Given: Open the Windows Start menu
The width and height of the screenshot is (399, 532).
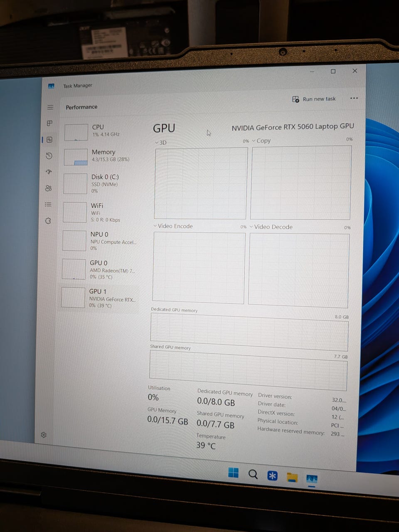Looking at the screenshot, I should coord(234,473).
